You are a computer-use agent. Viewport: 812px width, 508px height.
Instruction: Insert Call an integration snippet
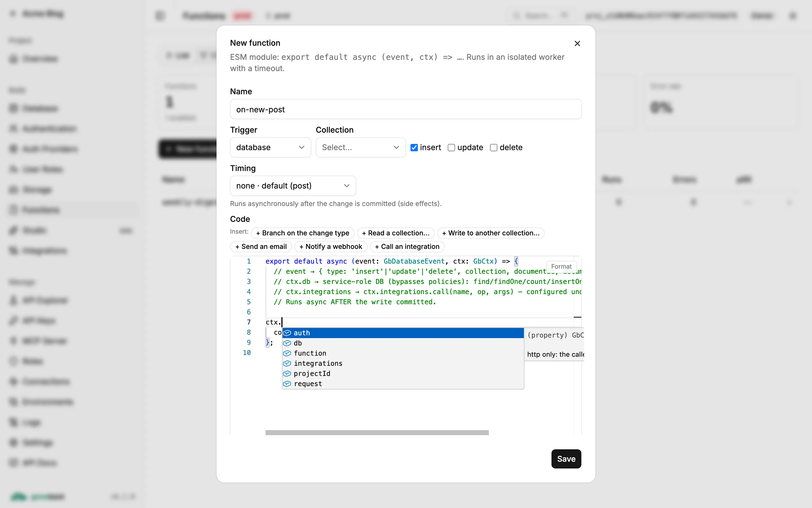tap(407, 247)
